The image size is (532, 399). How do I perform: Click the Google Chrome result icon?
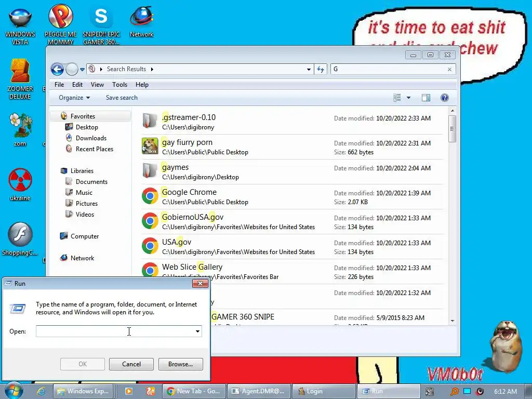coord(150,196)
